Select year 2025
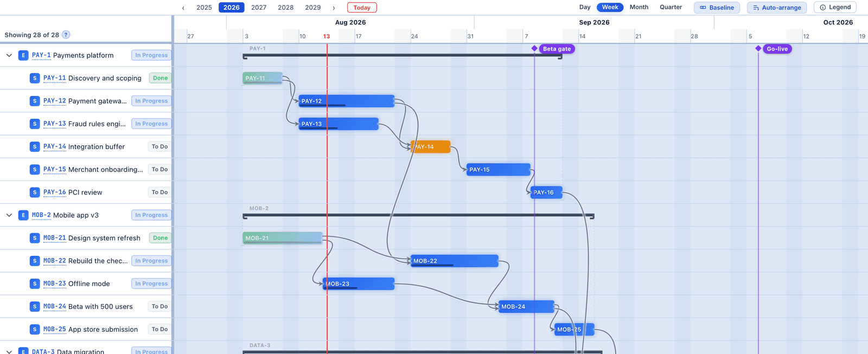This screenshot has height=354, width=868. click(x=204, y=8)
